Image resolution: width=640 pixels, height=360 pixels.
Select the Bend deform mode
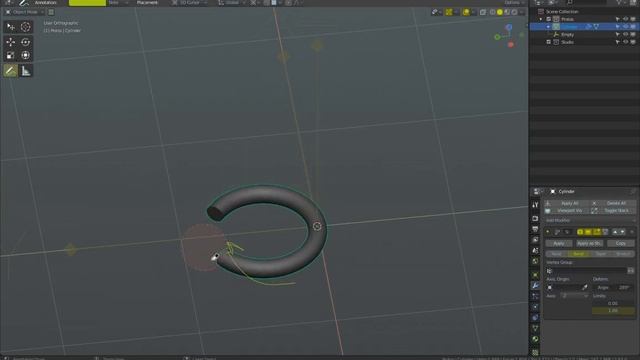(579, 254)
